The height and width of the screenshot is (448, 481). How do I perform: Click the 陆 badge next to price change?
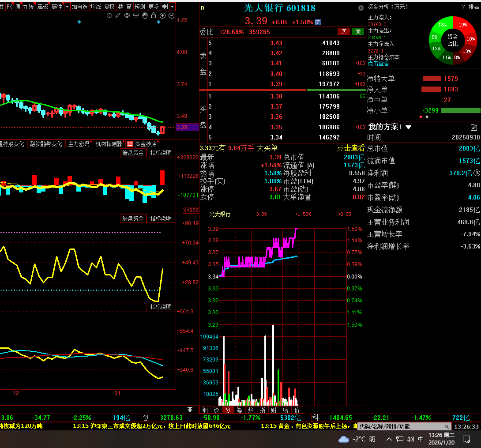pyautogui.click(x=318, y=22)
